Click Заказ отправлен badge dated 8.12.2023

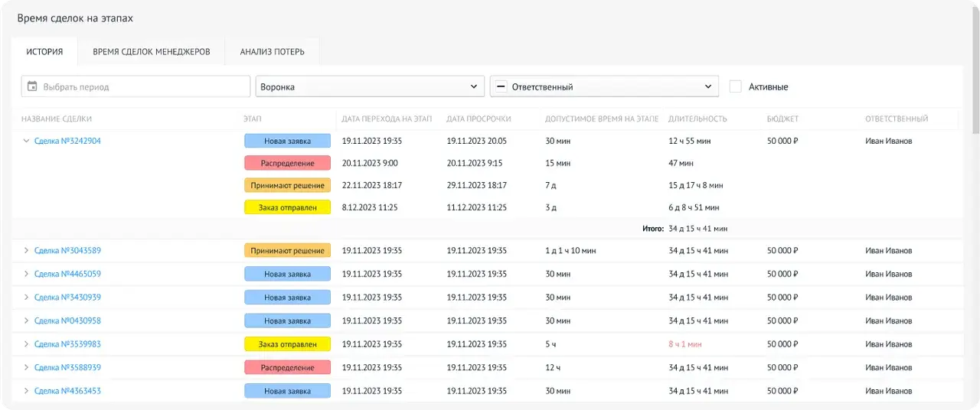(287, 207)
